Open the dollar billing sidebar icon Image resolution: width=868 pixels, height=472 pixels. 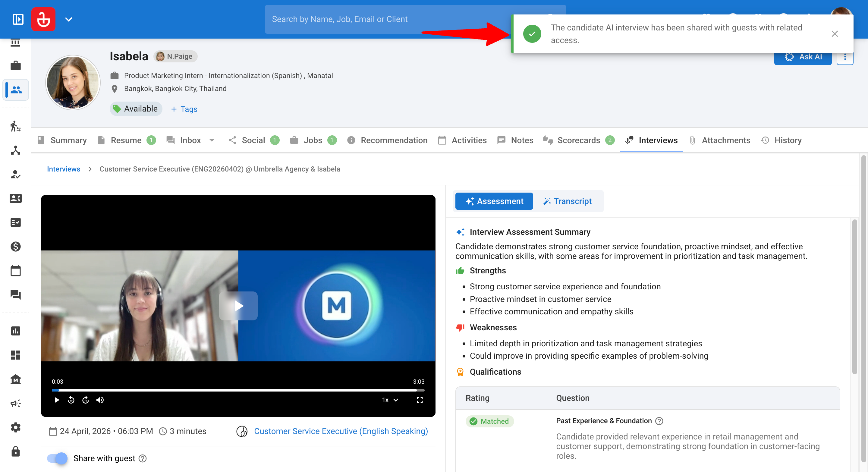[15, 247]
